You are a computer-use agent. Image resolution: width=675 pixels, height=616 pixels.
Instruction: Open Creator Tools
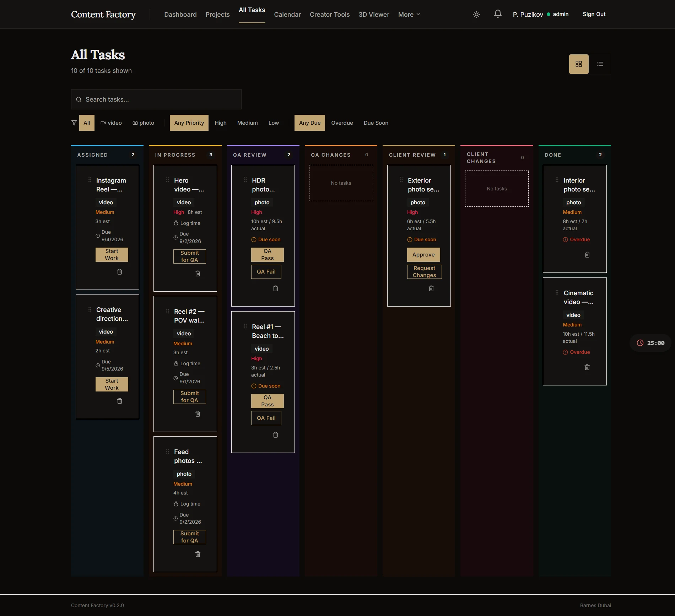coord(330,15)
